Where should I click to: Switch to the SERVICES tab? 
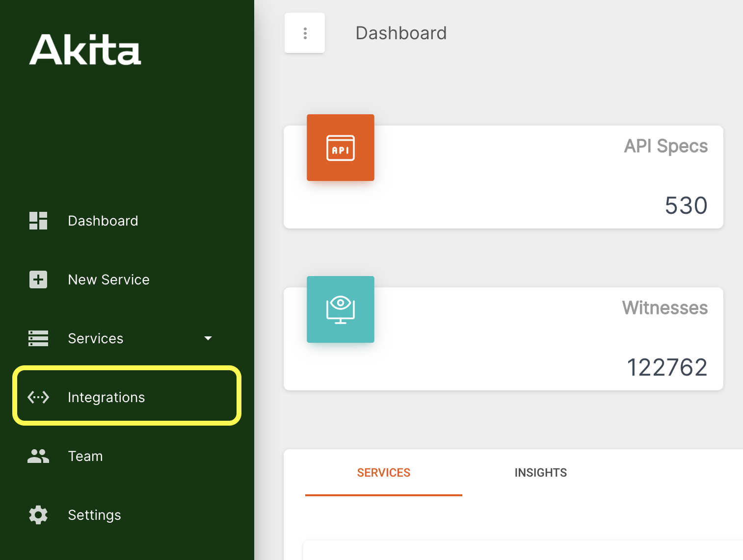click(384, 473)
